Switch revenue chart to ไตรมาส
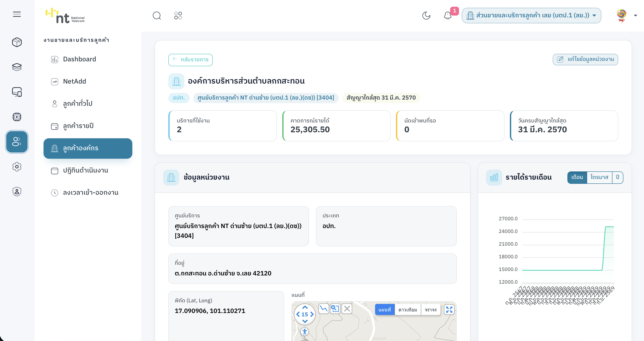 599,177
